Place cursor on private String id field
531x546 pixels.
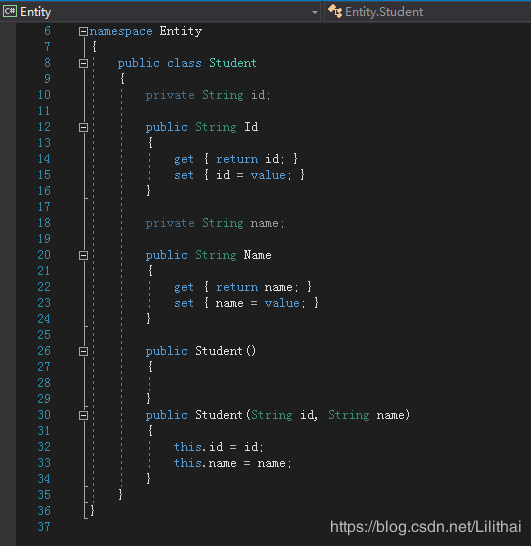pos(208,95)
